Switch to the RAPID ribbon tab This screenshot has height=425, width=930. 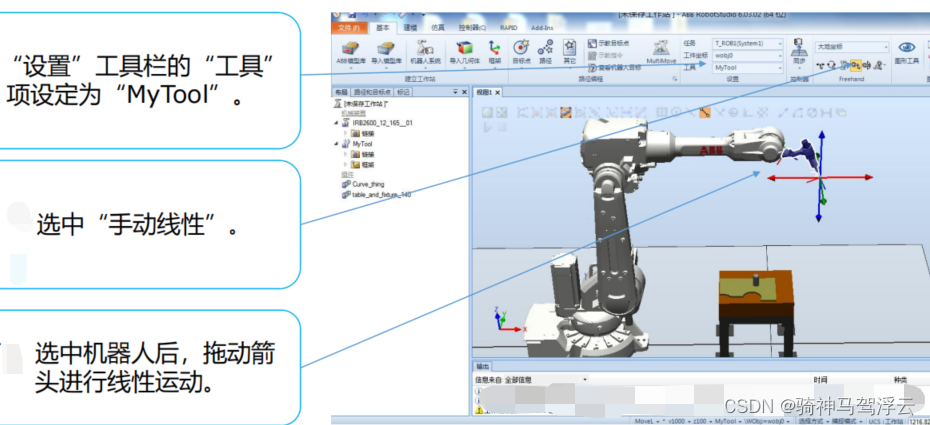click(509, 28)
